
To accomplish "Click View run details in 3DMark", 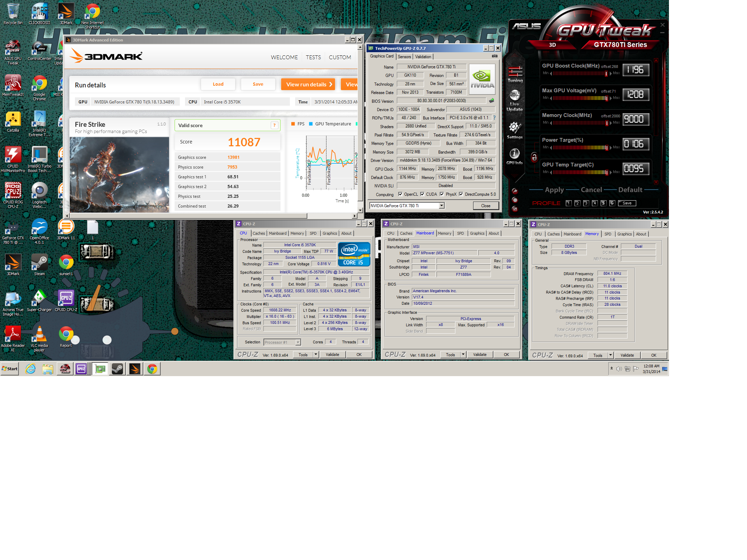I will click(308, 84).
